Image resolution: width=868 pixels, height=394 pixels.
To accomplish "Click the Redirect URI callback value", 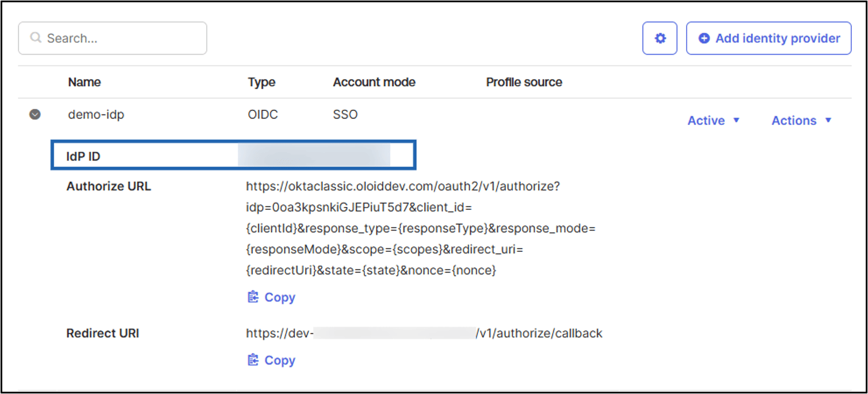I will (424, 333).
